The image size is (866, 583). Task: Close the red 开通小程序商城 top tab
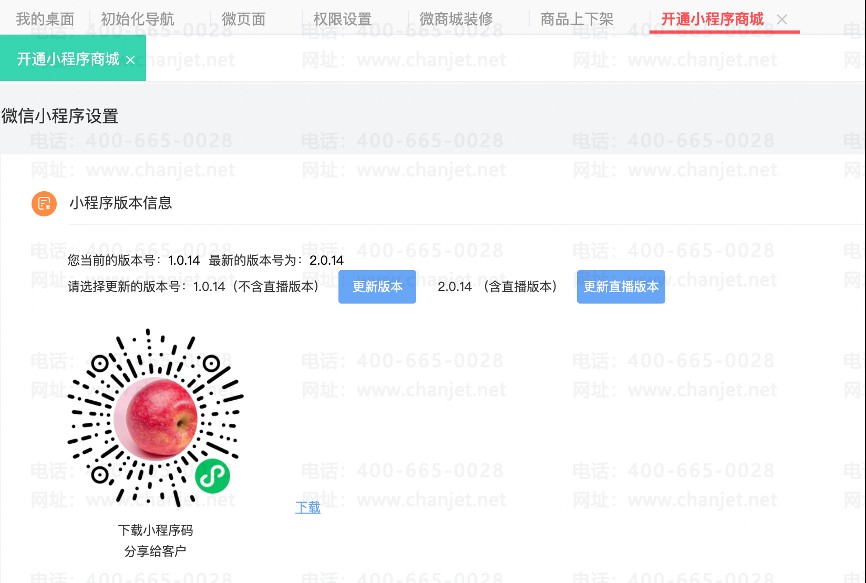point(781,20)
